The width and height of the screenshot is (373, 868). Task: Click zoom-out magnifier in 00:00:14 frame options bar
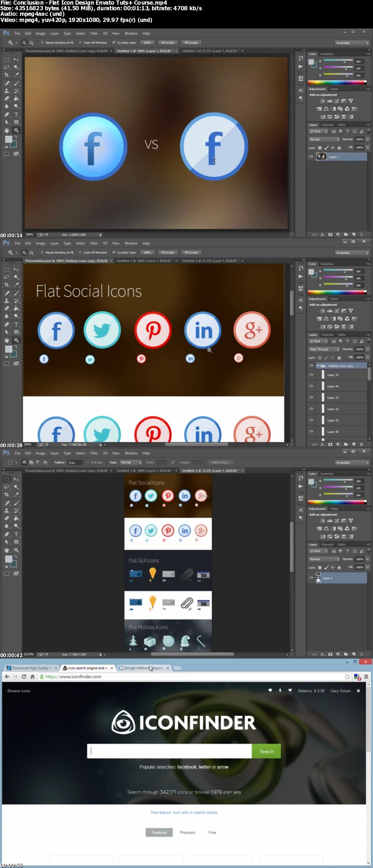(32, 42)
